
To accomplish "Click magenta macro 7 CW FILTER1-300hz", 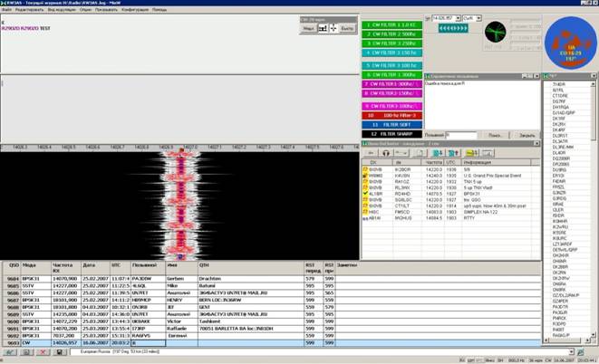I will pyautogui.click(x=392, y=84).
